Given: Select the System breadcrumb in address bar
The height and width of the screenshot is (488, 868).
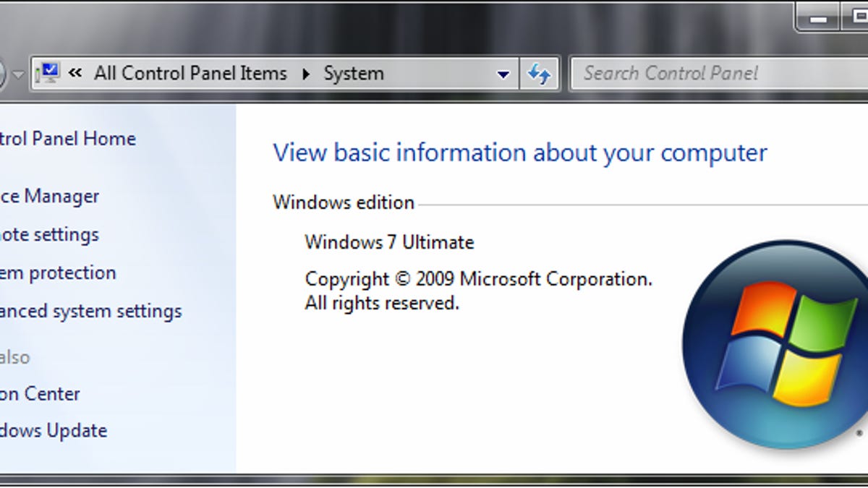Looking at the screenshot, I should coord(353,73).
